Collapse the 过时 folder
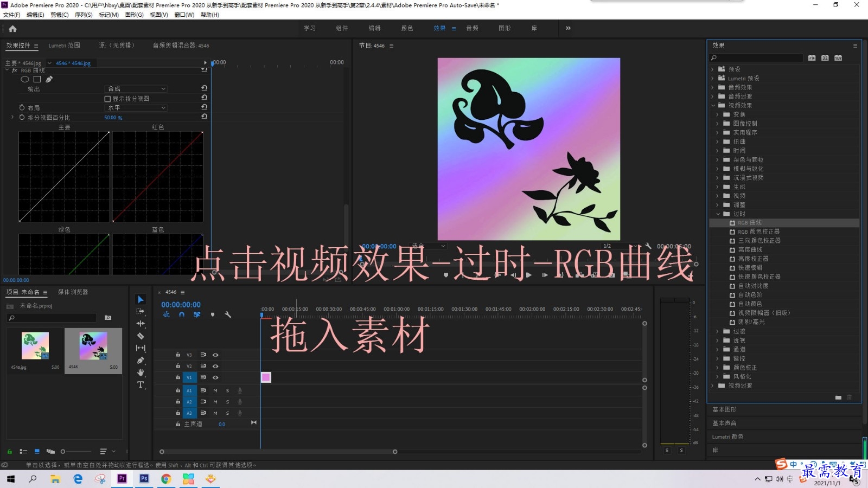 coord(718,214)
